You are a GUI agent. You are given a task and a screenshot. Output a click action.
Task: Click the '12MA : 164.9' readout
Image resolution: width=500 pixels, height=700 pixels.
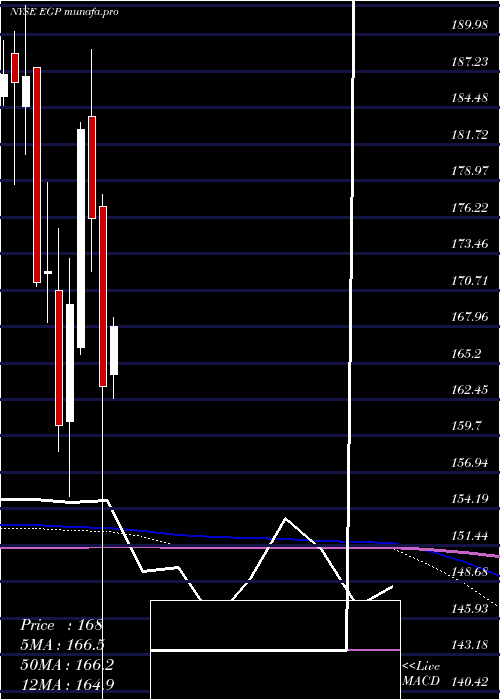[67, 684]
